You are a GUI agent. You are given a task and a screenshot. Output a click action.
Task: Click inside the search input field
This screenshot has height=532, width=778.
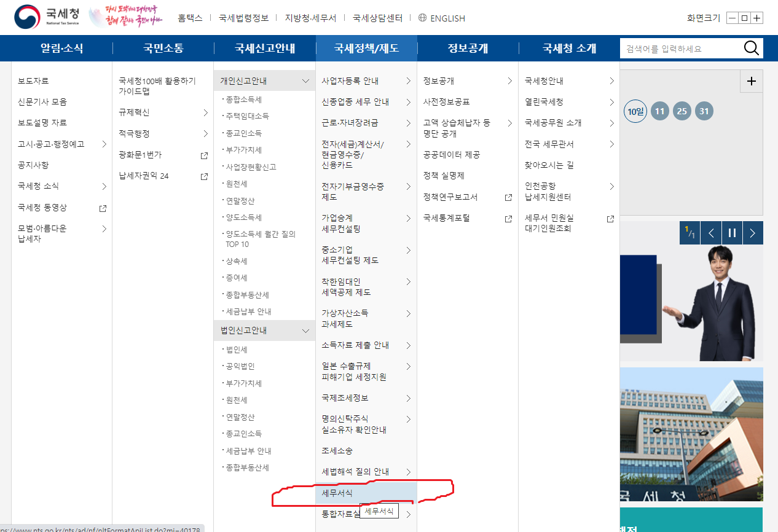coord(676,47)
